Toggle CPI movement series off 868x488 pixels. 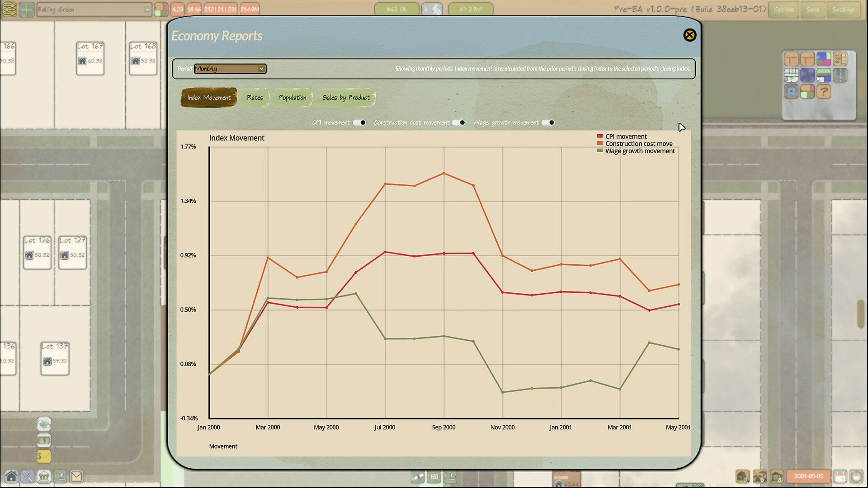tap(359, 122)
